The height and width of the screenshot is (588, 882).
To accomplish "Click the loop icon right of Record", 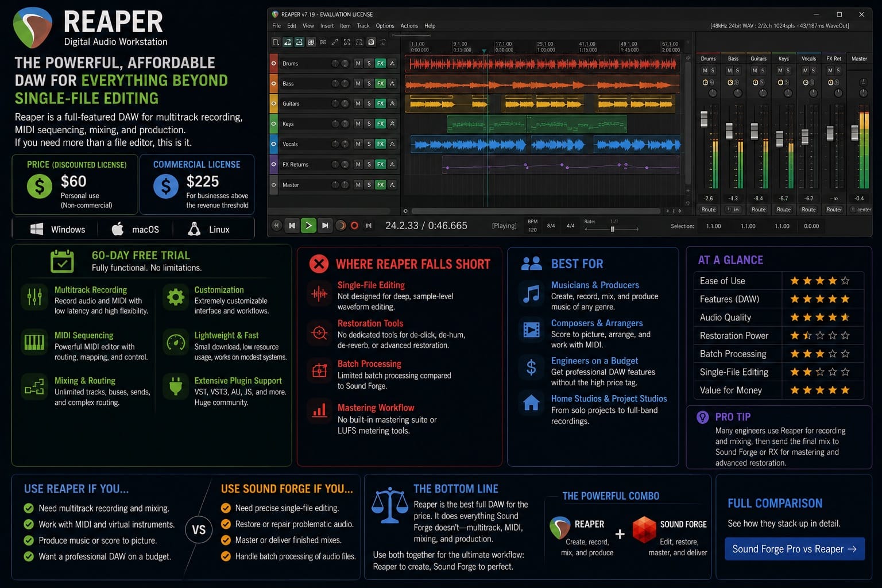I will 369,226.
